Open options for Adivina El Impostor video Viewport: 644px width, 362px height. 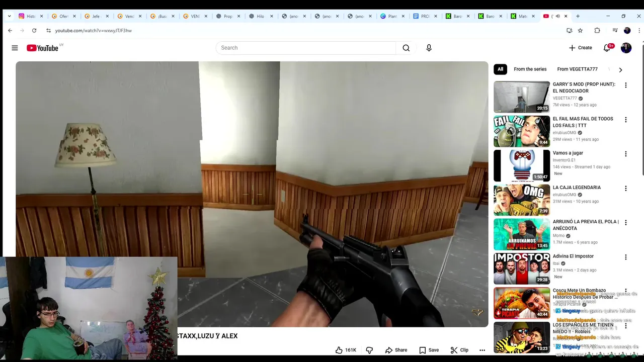(x=626, y=257)
